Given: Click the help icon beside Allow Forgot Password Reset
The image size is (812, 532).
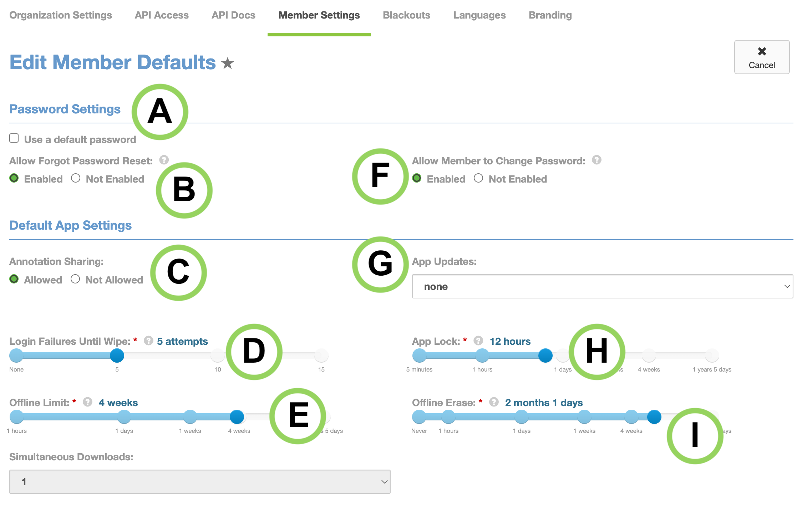Looking at the screenshot, I should click(x=164, y=160).
